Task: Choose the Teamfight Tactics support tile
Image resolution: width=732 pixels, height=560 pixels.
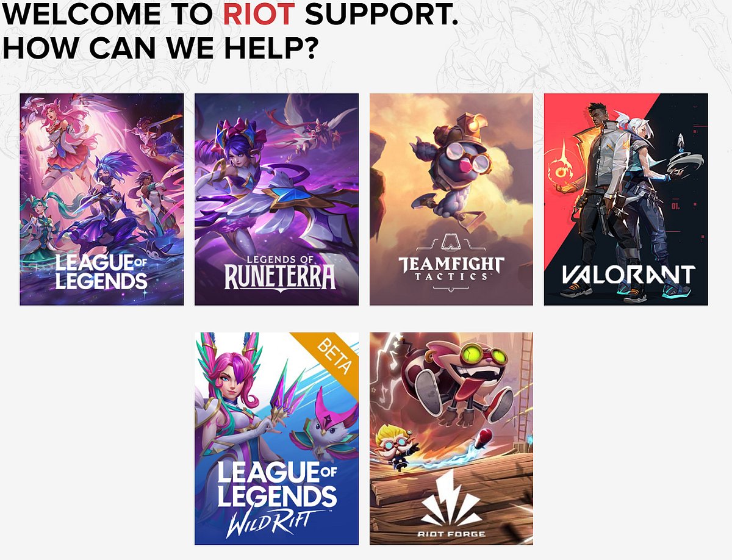Action: (x=451, y=199)
